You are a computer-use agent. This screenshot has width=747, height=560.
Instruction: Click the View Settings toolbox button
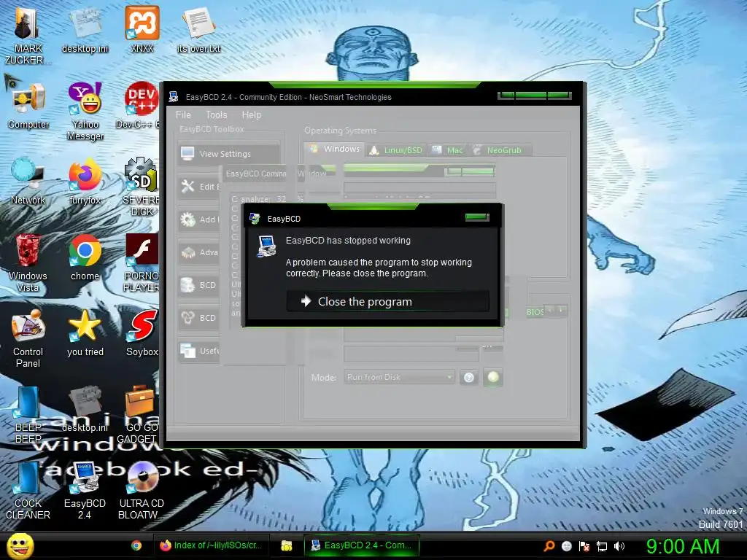(228, 153)
